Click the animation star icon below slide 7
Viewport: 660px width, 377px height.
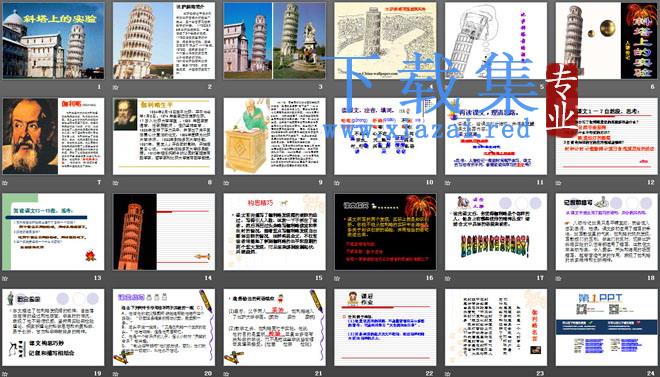[x=5, y=183]
